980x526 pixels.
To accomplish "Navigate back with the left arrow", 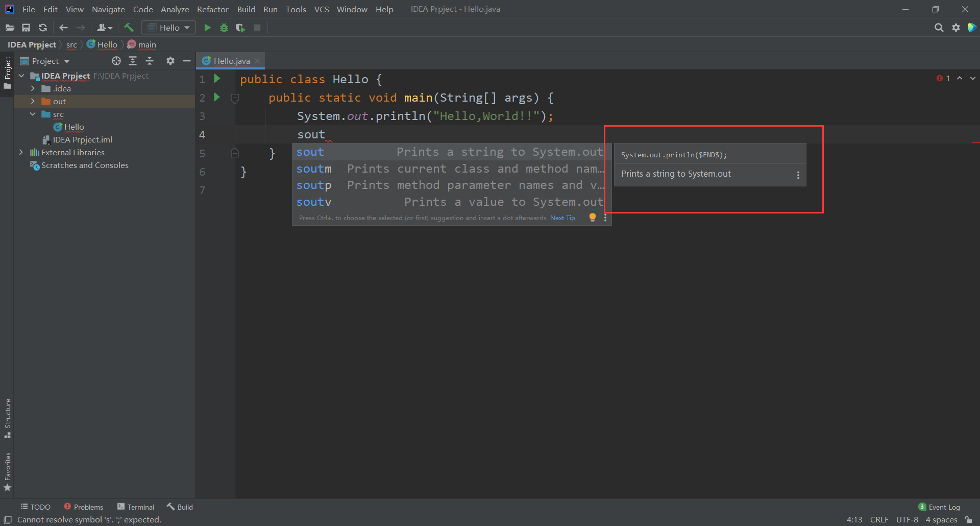I will coord(63,28).
